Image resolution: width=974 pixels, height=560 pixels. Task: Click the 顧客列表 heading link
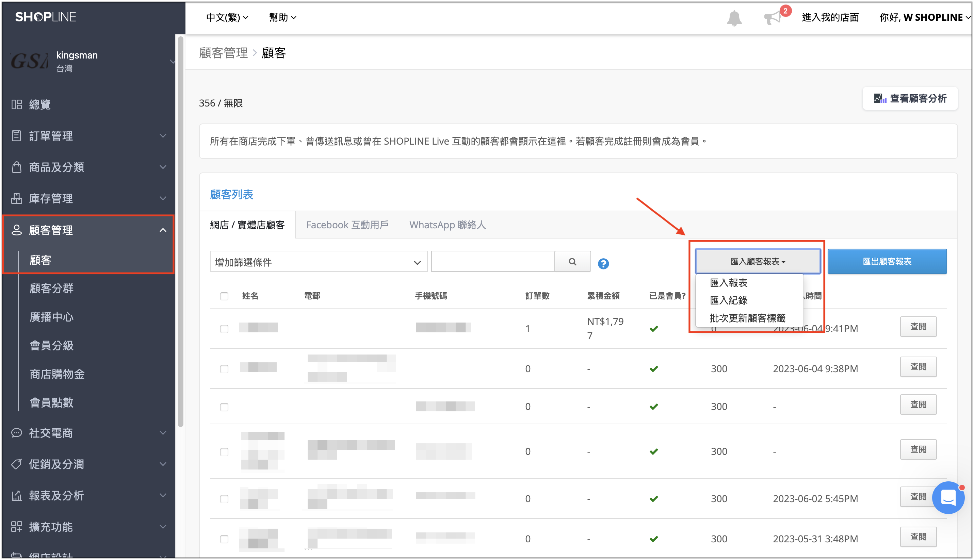(232, 195)
